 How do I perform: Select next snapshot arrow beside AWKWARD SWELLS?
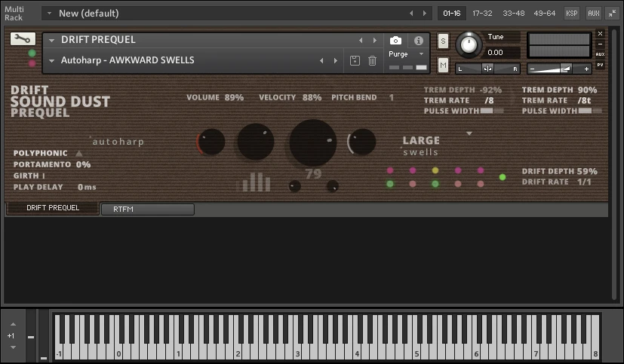coord(336,61)
